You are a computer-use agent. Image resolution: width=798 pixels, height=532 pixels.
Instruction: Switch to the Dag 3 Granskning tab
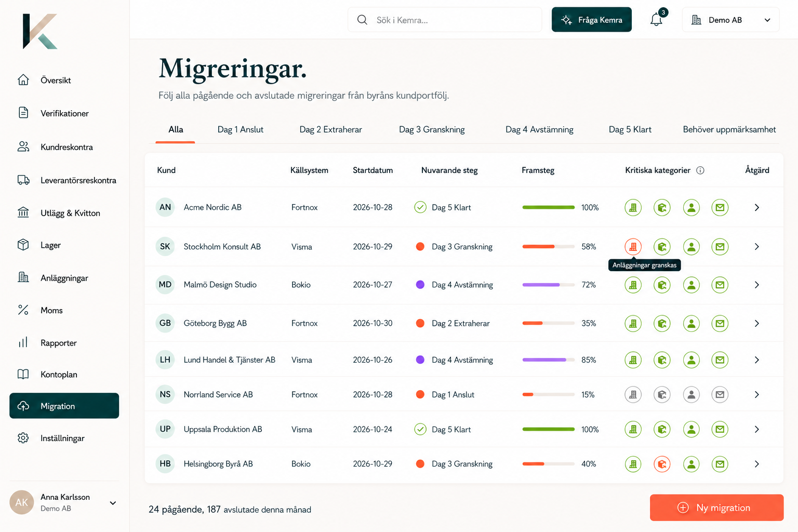coord(432,129)
